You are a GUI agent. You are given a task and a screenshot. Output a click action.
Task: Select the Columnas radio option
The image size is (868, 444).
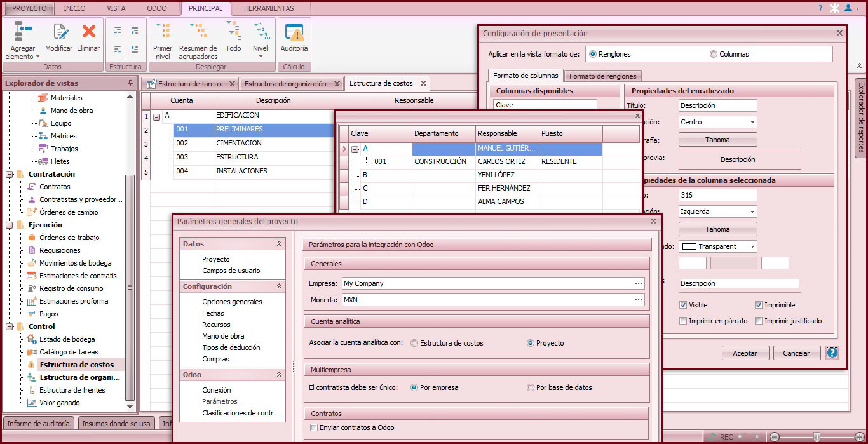(714, 54)
